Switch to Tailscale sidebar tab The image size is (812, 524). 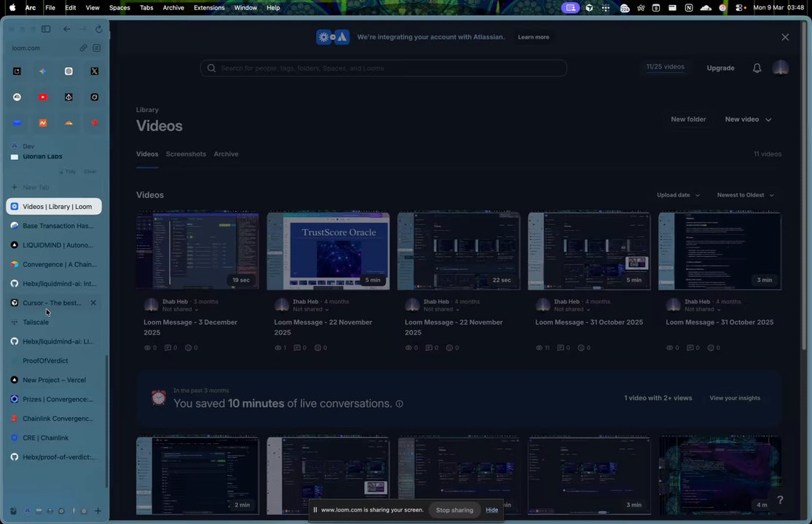tap(54, 322)
